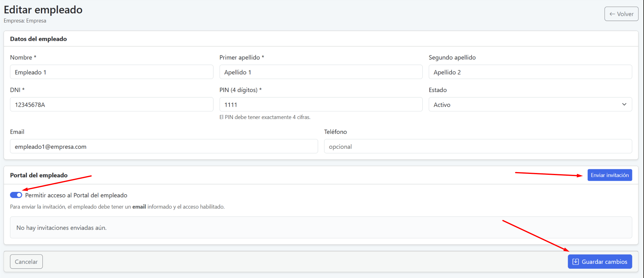The image size is (644, 278).
Task: Focus the PIN field with 1111
Action: click(x=321, y=105)
